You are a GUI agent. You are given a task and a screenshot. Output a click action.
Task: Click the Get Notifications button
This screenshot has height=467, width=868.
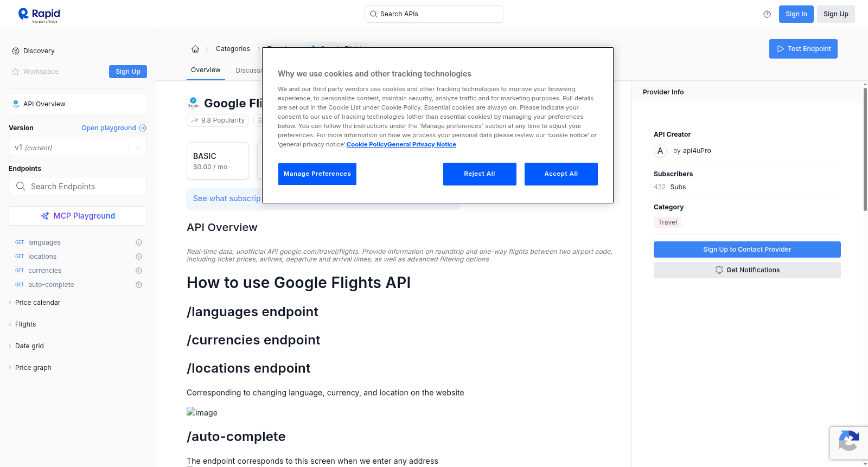pos(747,270)
